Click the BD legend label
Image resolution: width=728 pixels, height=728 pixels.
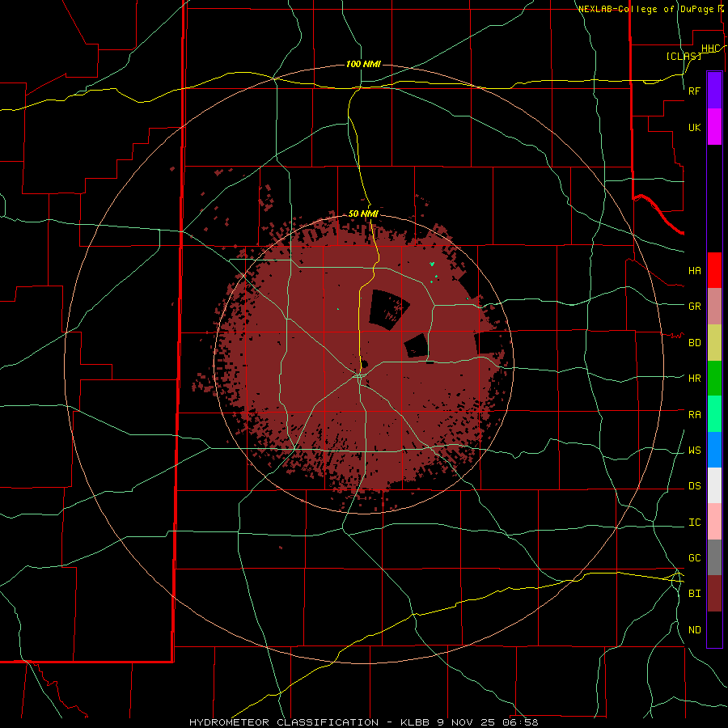pyautogui.click(x=695, y=343)
